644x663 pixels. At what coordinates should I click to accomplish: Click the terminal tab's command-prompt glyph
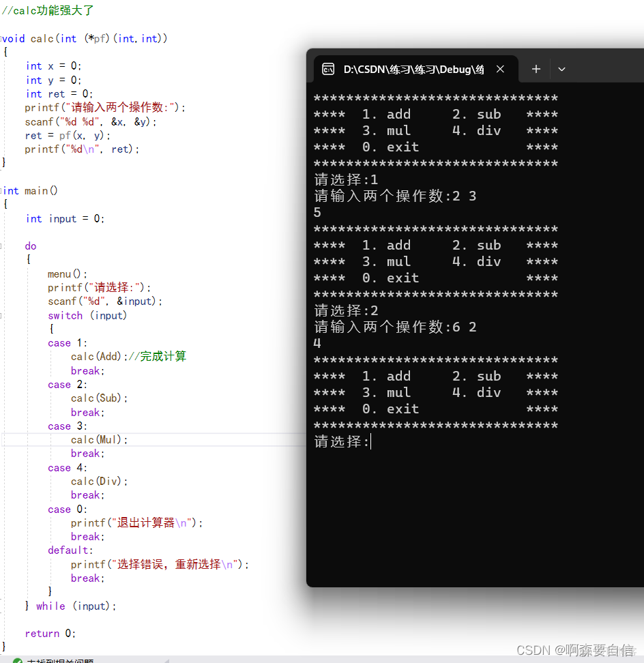tap(327, 69)
